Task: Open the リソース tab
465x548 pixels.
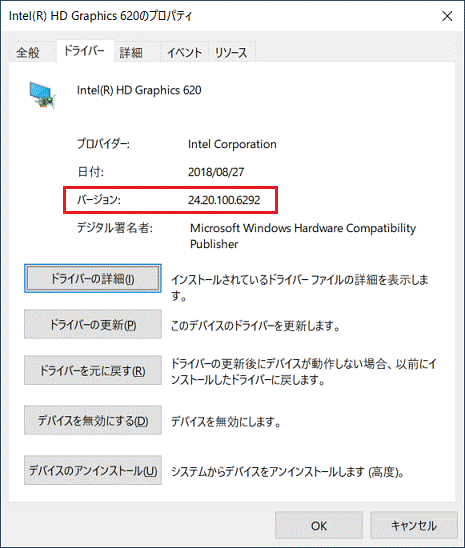Action: coord(231,53)
